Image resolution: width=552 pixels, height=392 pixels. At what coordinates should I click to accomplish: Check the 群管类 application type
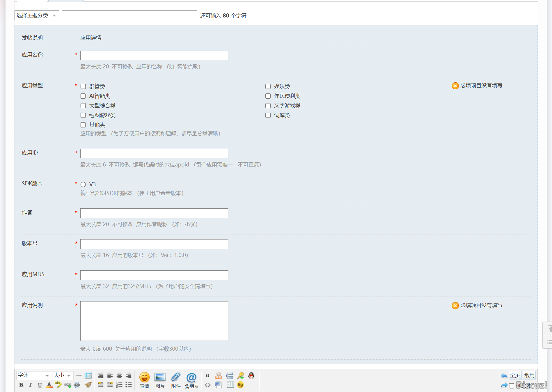coord(83,86)
